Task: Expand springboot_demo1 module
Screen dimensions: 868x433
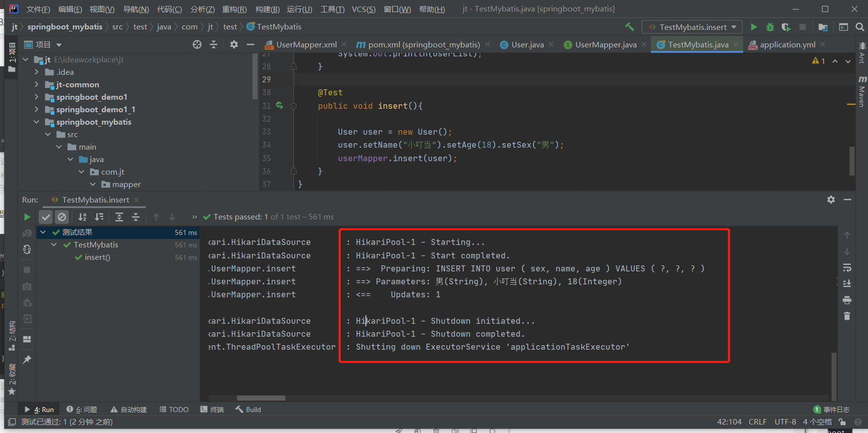Action: point(36,97)
